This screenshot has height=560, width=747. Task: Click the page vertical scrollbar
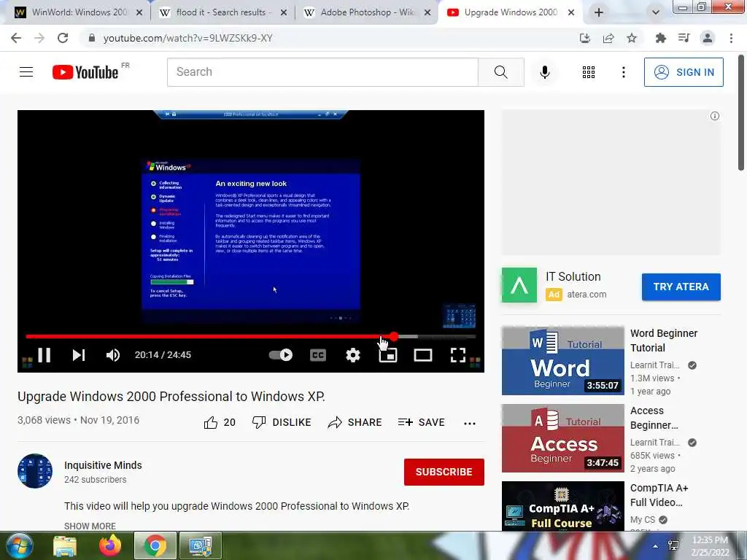741,112
